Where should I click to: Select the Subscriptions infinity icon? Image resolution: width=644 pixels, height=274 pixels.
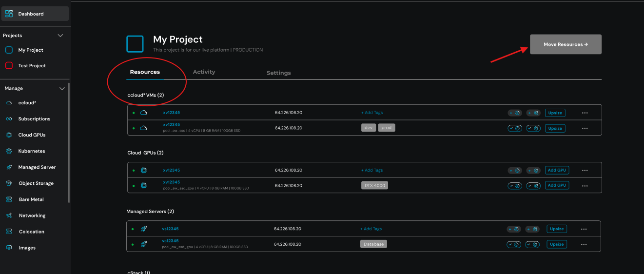9,119
